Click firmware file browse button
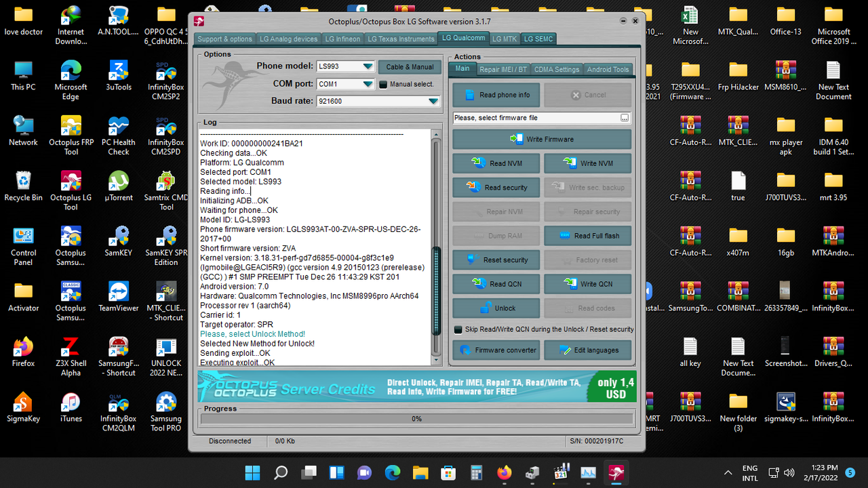Image resolution: width=868 pixels, height=488 pixels. (625, 118)
